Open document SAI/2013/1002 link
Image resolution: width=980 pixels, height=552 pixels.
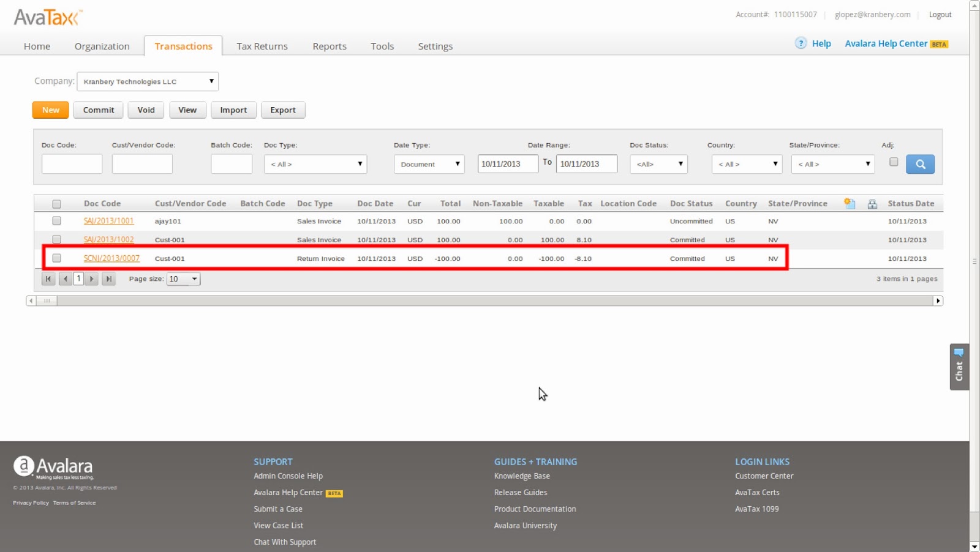point(108,239)
